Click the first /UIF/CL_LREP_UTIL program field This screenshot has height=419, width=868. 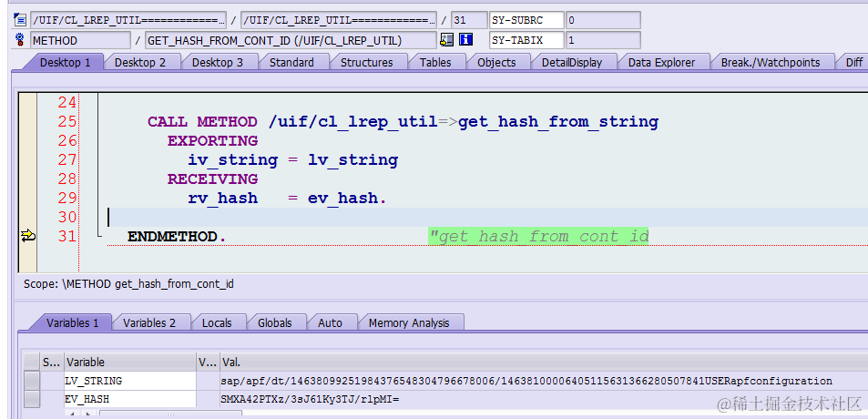click(128, 20)
